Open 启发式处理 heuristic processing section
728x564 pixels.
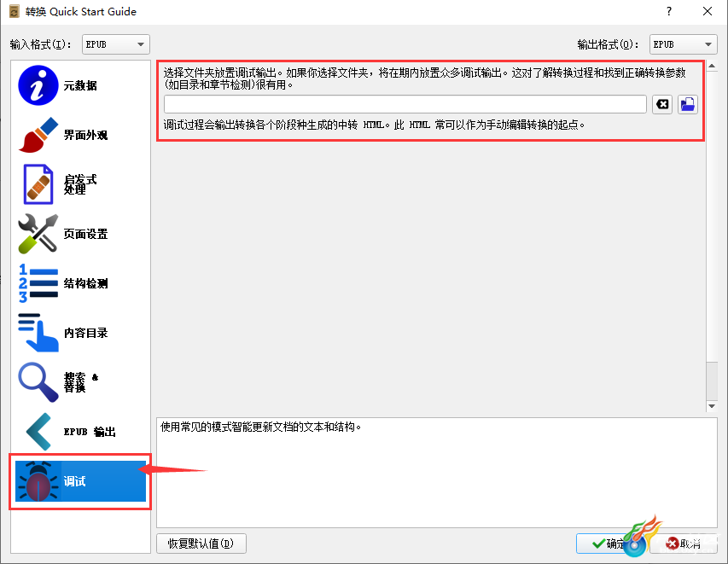tap(80, 184)
